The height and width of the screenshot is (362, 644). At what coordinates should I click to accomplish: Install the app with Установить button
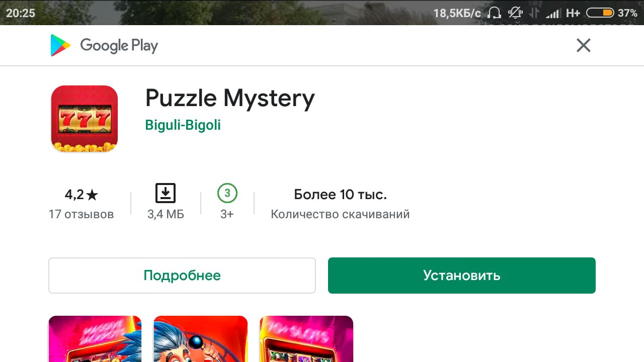(x=462, y=276)
